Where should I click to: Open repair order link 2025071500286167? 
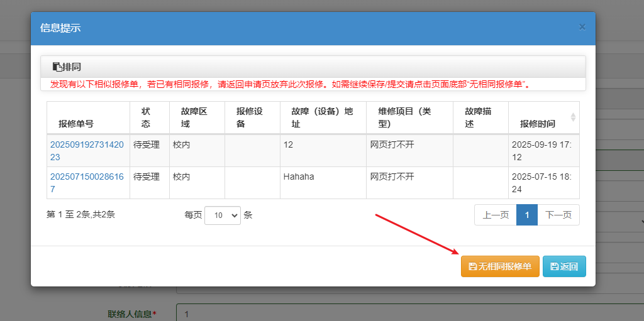(x=87, y=183)
